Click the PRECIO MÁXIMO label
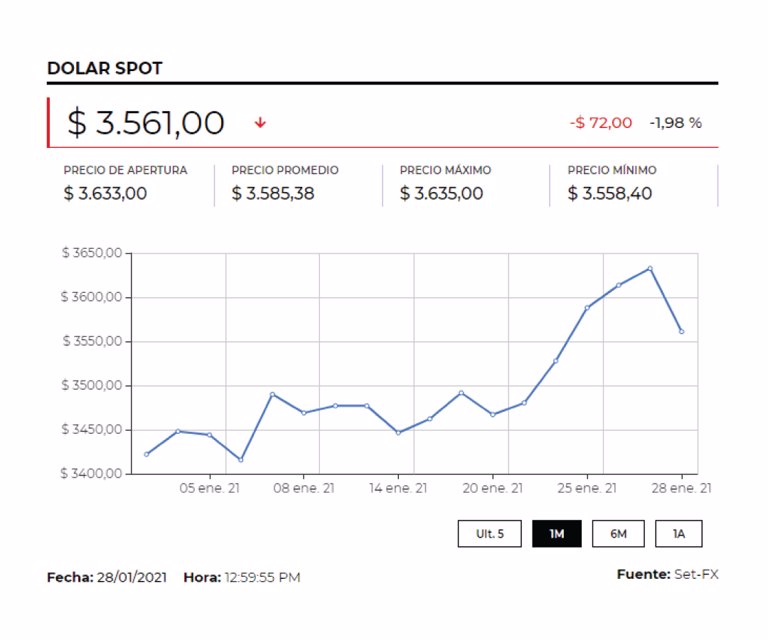This screenshot has height=640, width=768. click(445, 170)
